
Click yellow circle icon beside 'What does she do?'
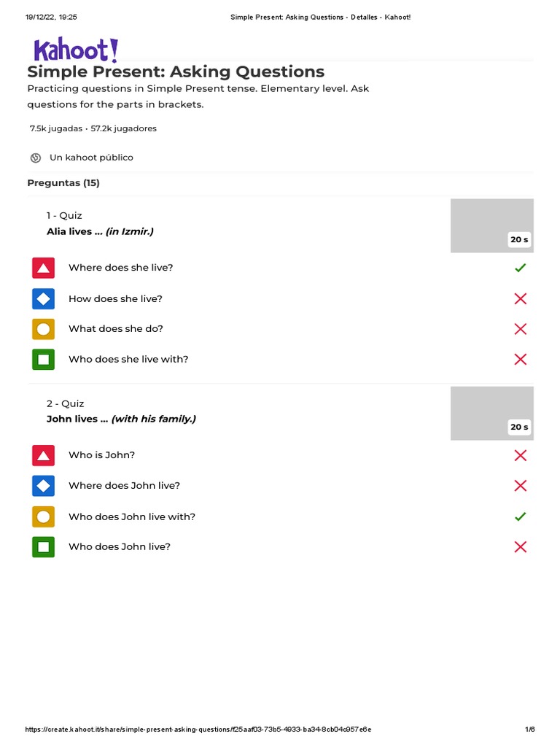[43, 329]
